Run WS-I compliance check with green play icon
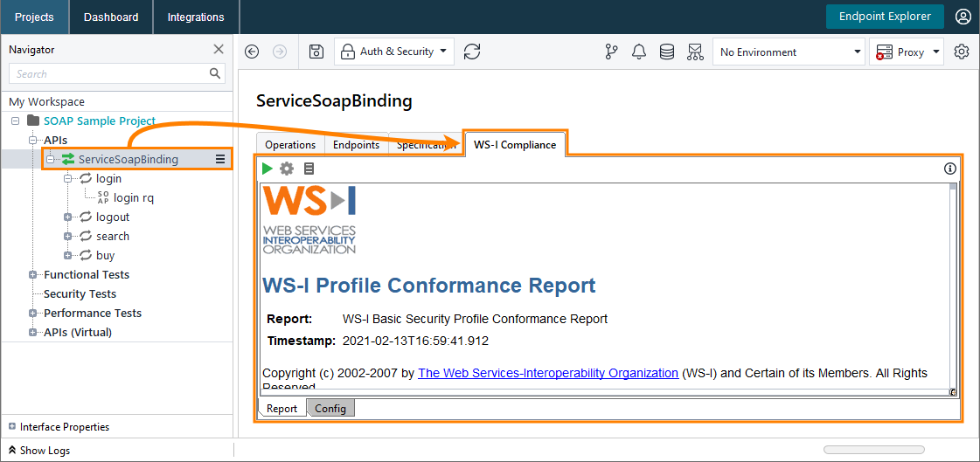The image size is (980, 462). point(268,169)
